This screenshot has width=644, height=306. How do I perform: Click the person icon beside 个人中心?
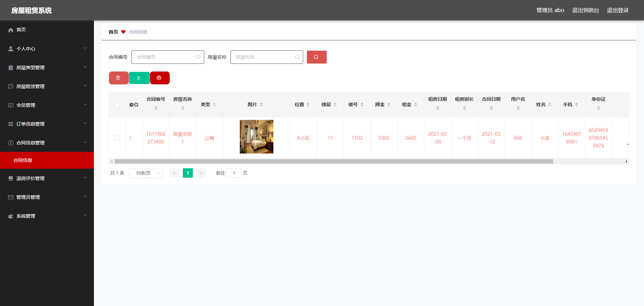click(11, 49)
